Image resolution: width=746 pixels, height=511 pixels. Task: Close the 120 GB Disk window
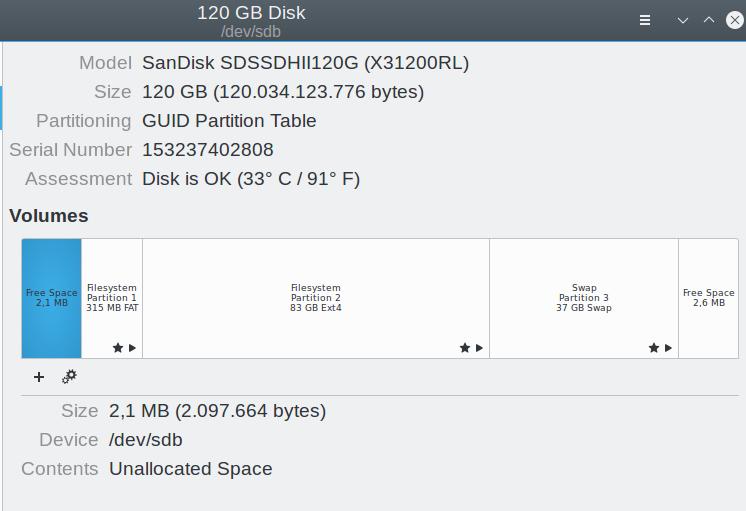pos(733,20)
